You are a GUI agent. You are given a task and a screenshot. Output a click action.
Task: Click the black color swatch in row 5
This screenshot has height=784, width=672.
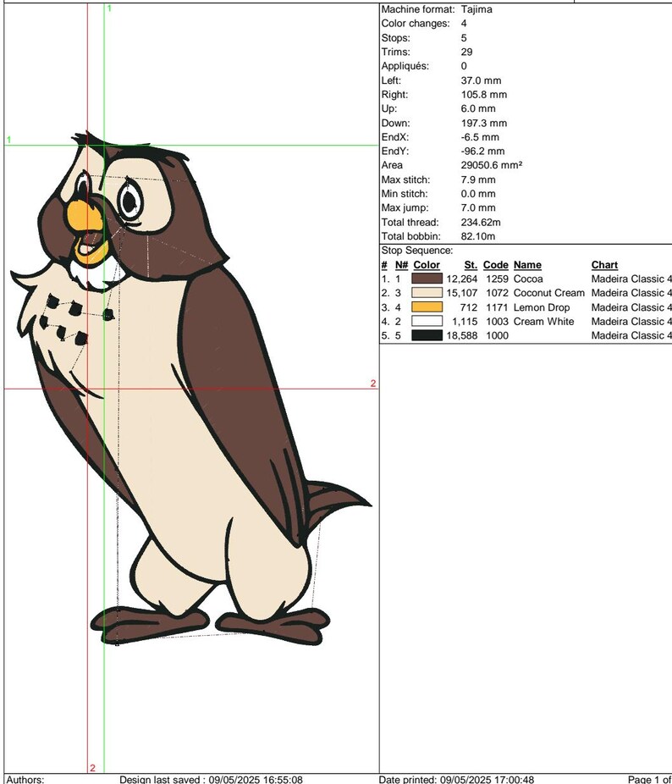tap(427, 335)
